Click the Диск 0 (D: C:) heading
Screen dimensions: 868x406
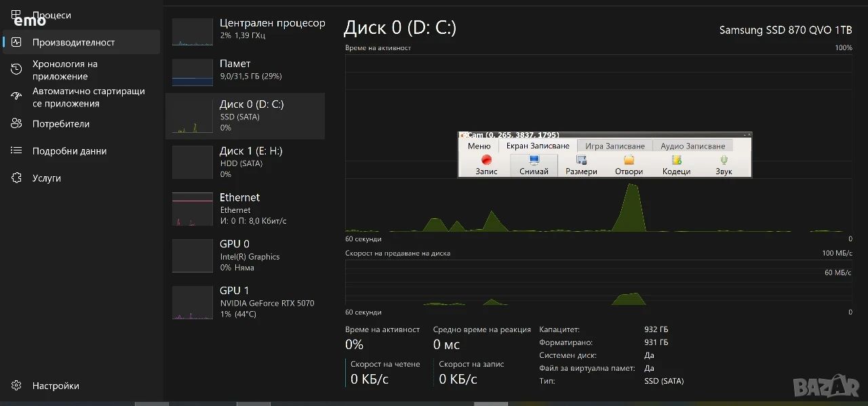pos(400,28)
